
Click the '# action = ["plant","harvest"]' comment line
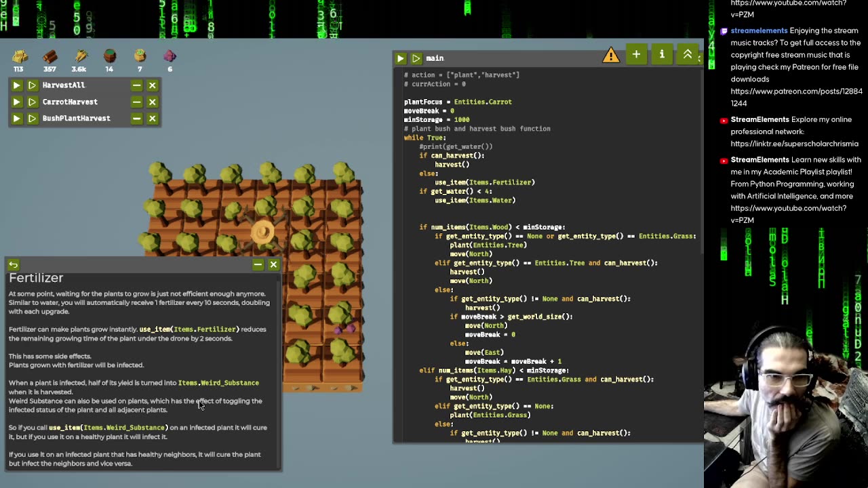pyautogui.click(x=461, y=75)
